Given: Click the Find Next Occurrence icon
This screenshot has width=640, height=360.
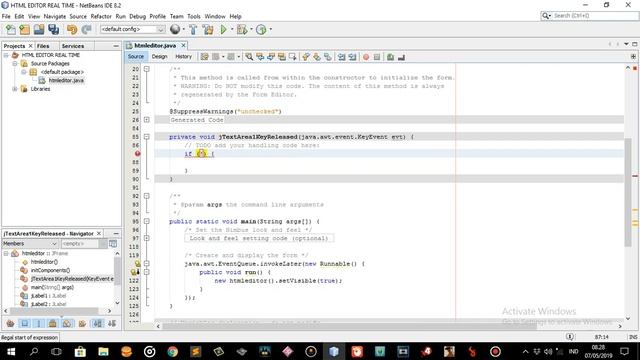Looking at the screenshot, I should 271,57.
